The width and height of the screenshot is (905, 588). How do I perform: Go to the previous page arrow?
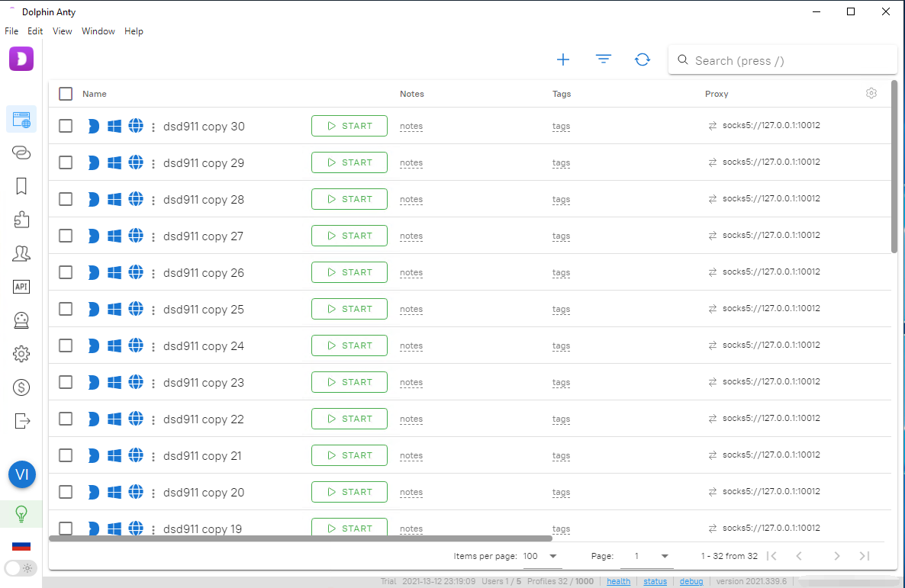tap(799, 556)
